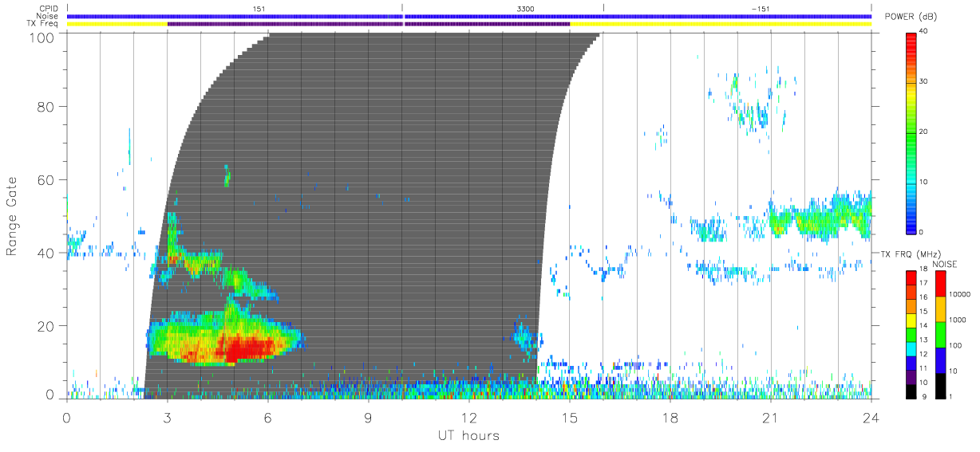Click the "10" label on POWER color bar

click(x=923, y=182)
